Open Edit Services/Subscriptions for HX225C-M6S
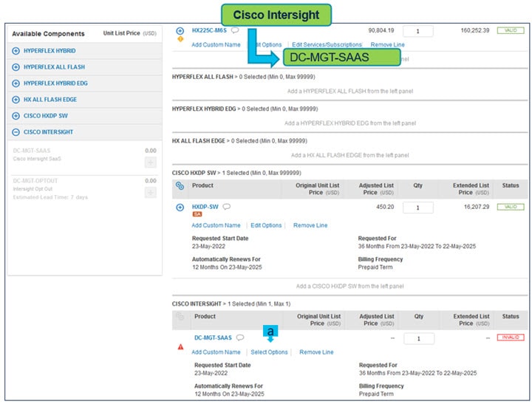The height and width of the screenshot is (404, 532). click(x=327, y=45)
